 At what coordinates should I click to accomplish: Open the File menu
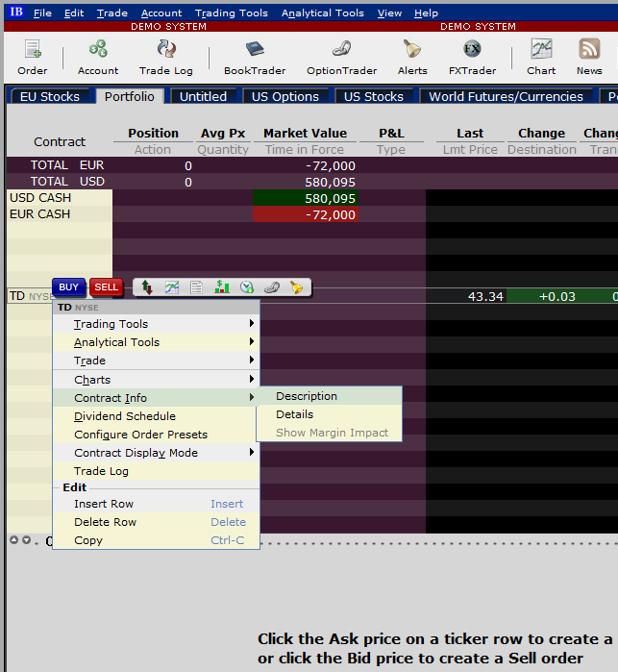click(42, 13)
